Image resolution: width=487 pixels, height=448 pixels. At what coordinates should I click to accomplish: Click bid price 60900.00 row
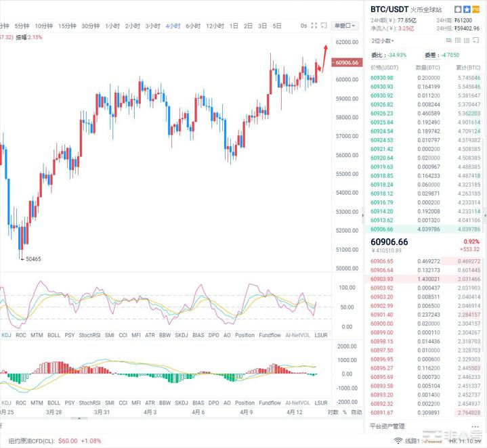pos(425,323)
